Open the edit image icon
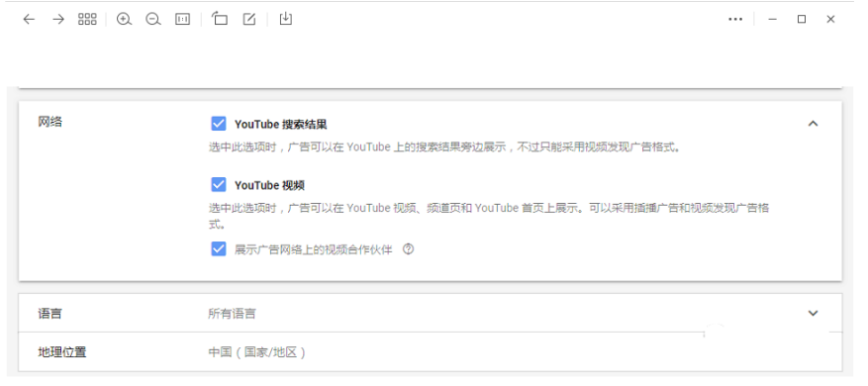Image resolution: width=868 pixels, height=386 pixels. [x=249, y=20]
